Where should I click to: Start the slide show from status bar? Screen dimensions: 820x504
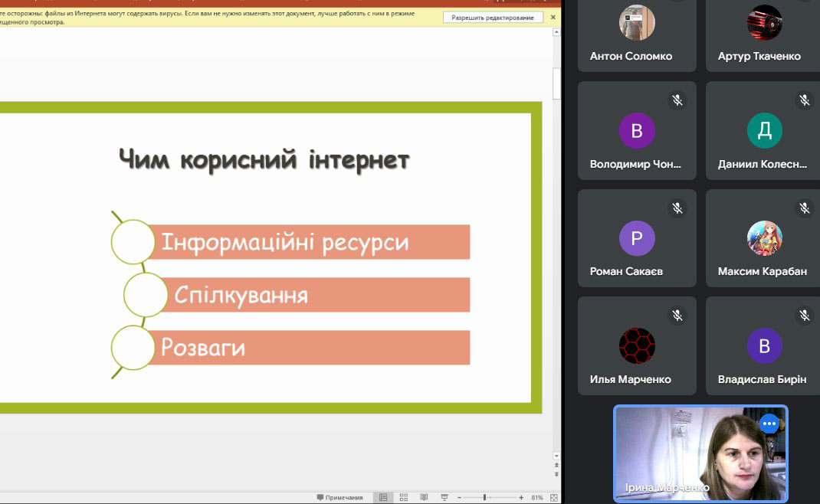444,497
